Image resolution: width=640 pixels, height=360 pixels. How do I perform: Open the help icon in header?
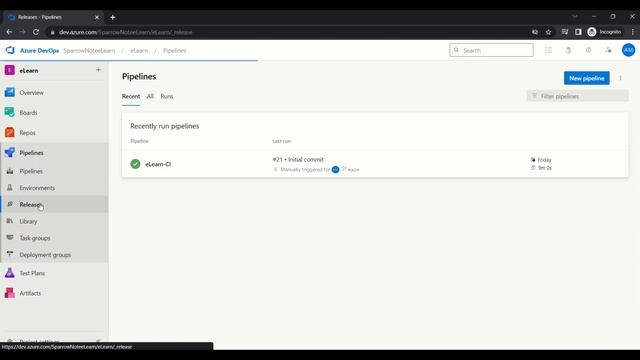(x=588, y=50)
